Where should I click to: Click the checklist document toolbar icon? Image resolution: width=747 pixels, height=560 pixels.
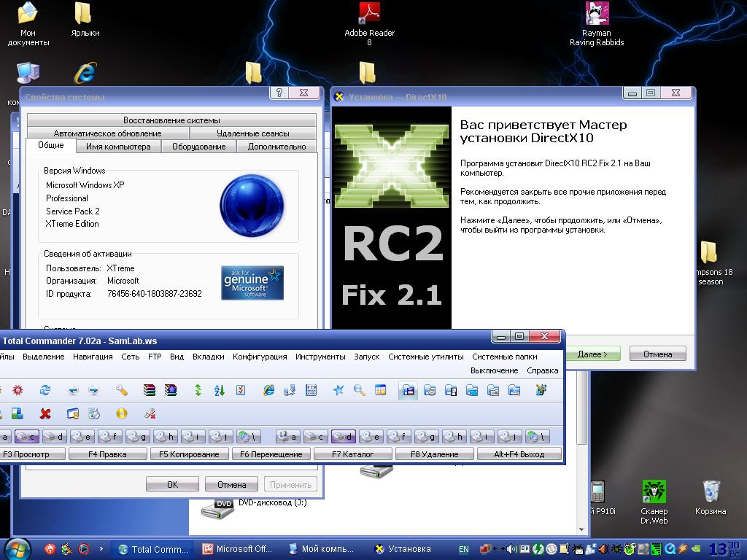[x=241, y=391]
